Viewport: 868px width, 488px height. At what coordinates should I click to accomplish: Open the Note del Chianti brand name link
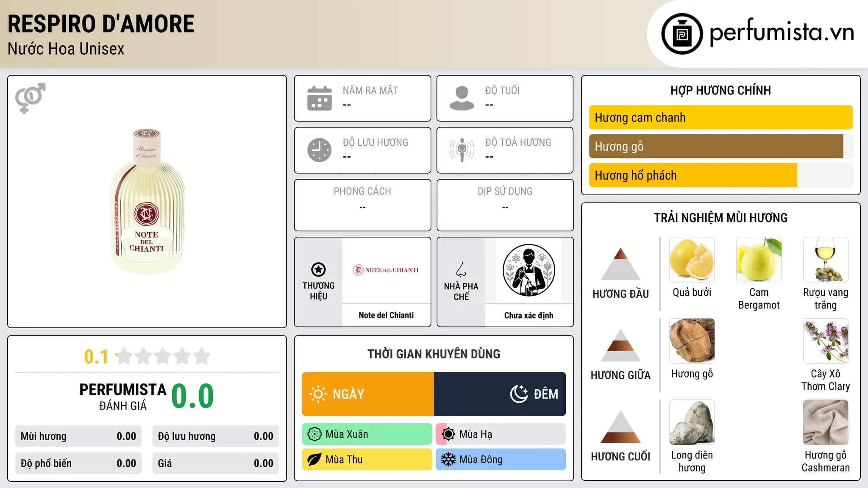pyautogui.click(x=386, y=315)
